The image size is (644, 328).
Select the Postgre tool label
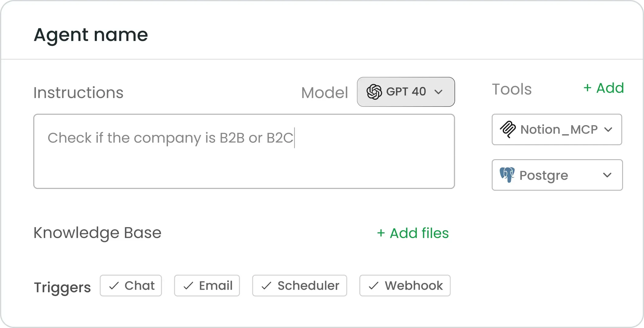click(543, 176)
